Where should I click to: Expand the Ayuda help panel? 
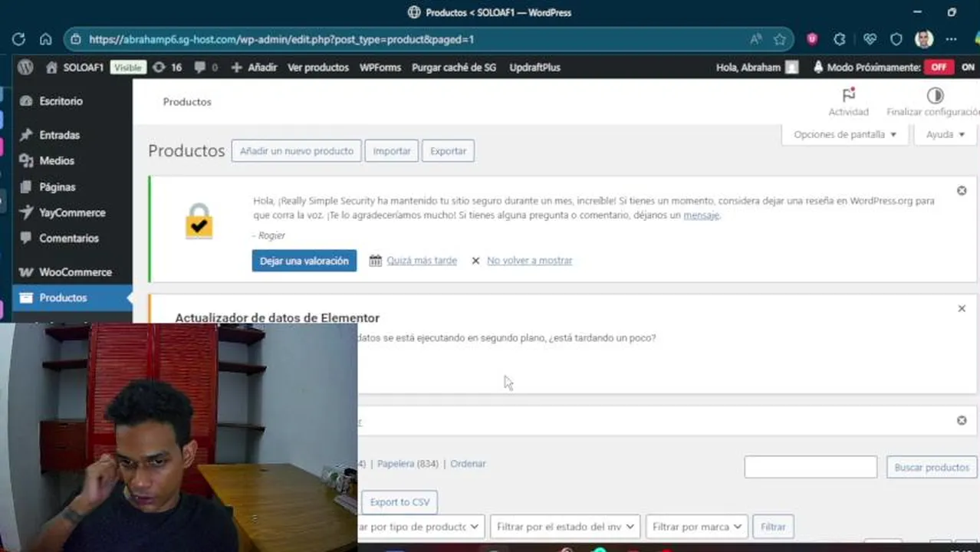click(945, 134)
